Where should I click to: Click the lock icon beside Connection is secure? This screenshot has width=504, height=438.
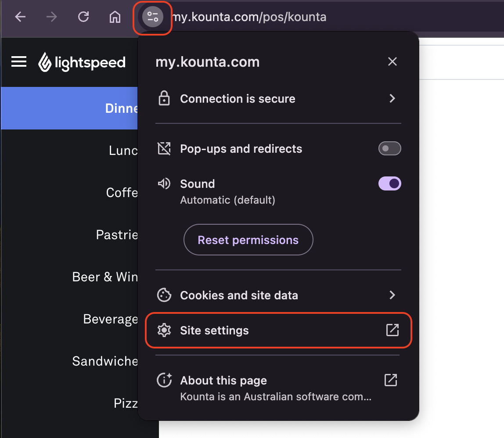164,98
